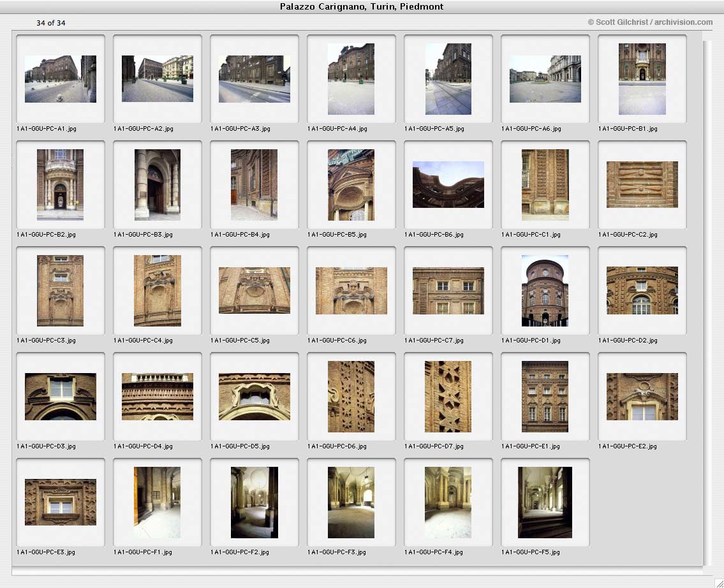Click the caption label 1A1-GGU-PC-F3.jpg

tap(337, 552)
